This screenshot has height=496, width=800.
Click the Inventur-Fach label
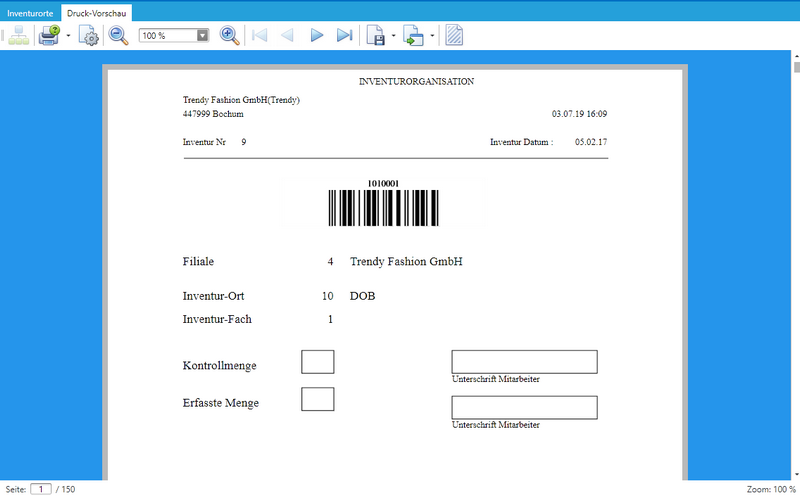pyautogui.click(x=217, y=319)
